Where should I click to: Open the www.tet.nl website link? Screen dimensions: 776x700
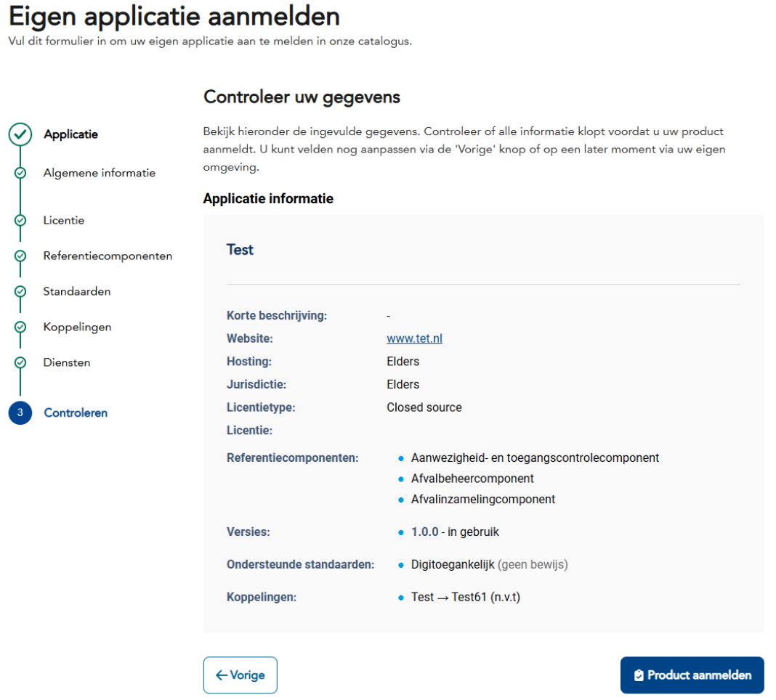point(414,338)
